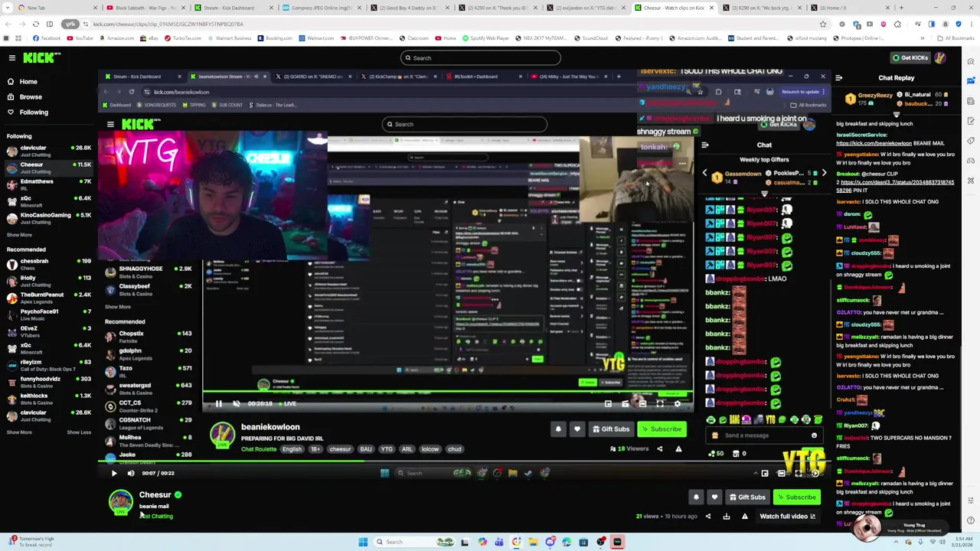This screenshot has height=551, width=980.
Task: Click the Get KICKs button
Action: pyautogui.click(x=910, y=57)
